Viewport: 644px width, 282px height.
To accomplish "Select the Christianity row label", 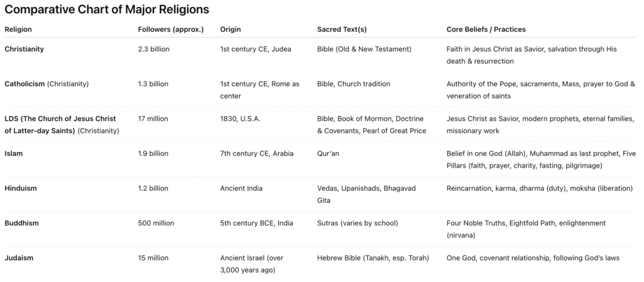I will pos(25,49).
